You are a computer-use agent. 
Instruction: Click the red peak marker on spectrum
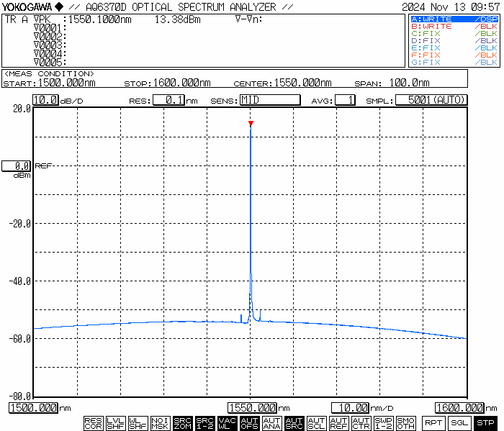(x=251, y=124)
